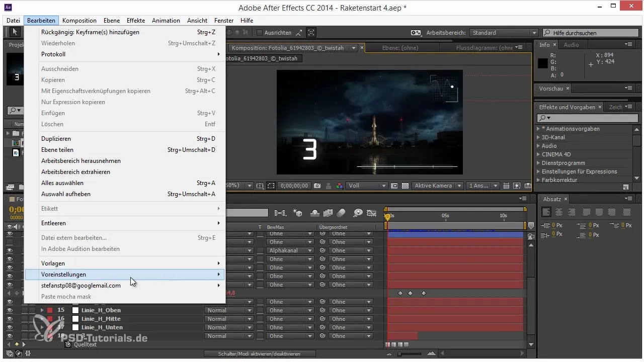
Task: Open Normal mode dropdown for Linie_H_Oben
Action: click(x=228, y=310)
